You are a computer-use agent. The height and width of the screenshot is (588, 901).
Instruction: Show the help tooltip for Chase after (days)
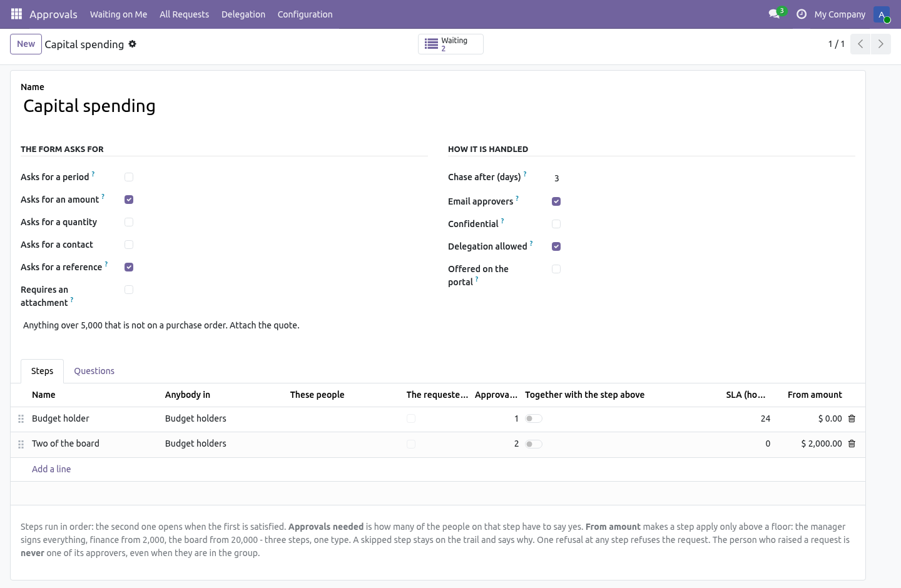(x=525, y=173)
